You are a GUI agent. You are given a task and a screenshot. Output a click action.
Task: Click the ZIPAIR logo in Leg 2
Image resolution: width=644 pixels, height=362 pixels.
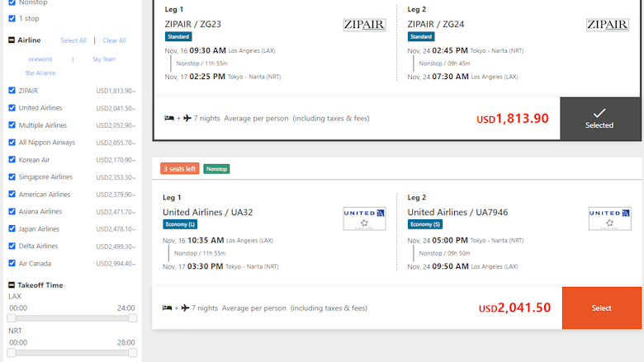click(x=608, y=25)
